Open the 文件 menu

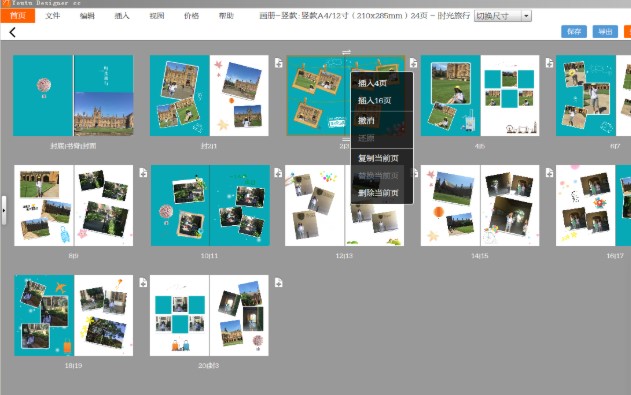coord(52,16)
